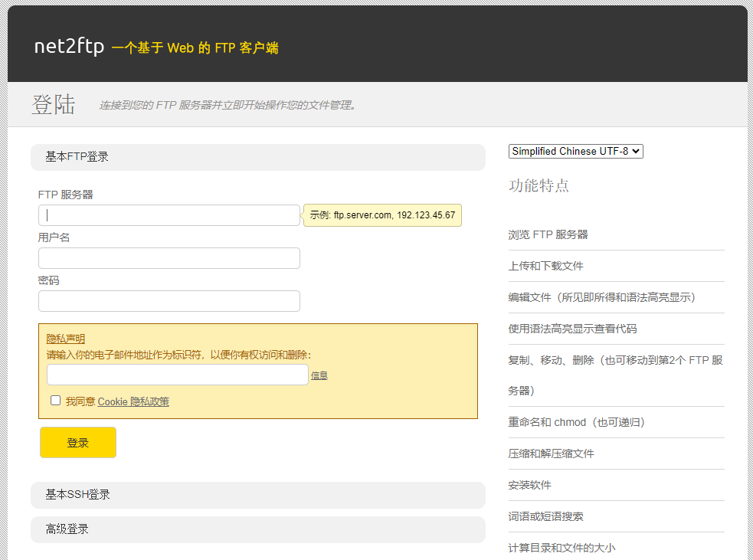Click the 登陆 page heading
This screenshot has height=560, width=753.
(54, 104)
